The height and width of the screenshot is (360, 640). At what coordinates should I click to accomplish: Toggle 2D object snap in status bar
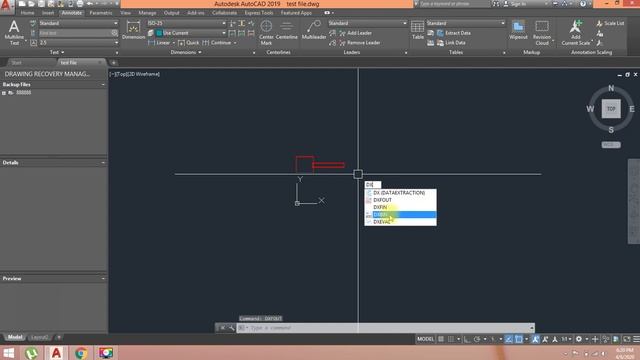click(518, 339)
